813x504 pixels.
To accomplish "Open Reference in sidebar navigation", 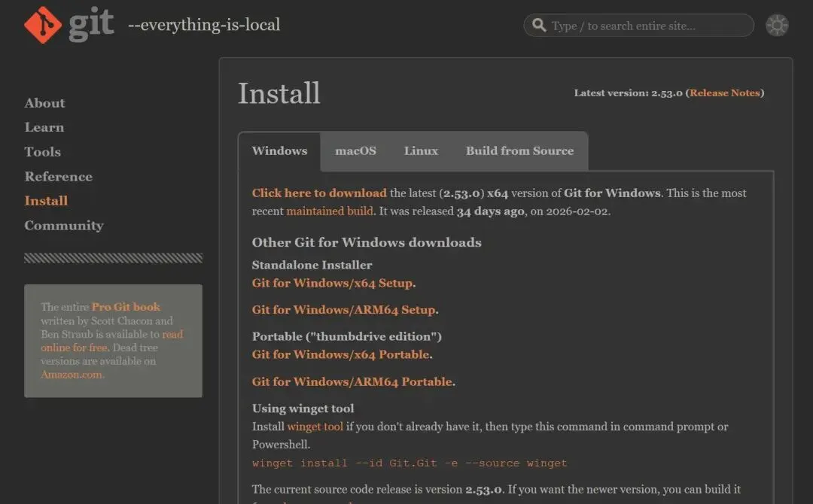I will 58,177.
